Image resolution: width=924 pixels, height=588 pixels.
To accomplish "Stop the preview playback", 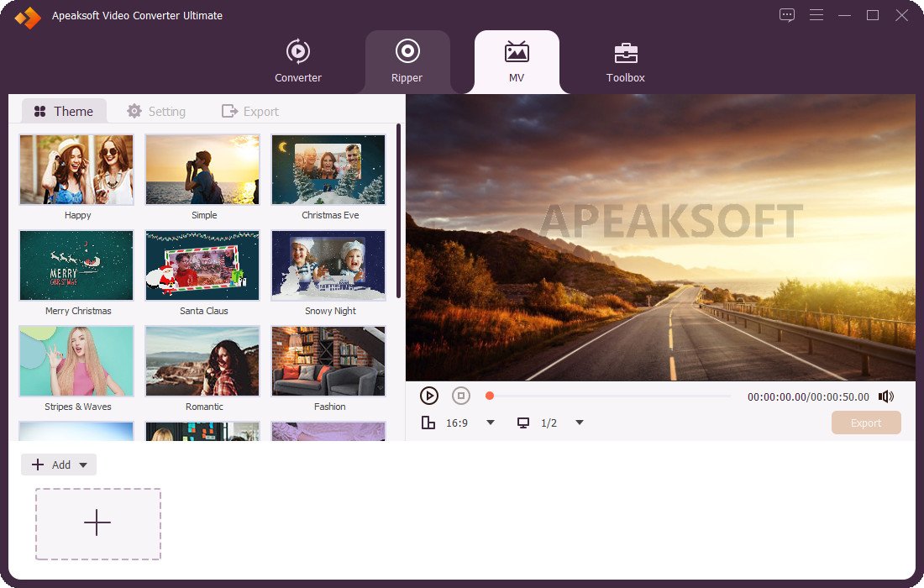I will tap(461, 396).
